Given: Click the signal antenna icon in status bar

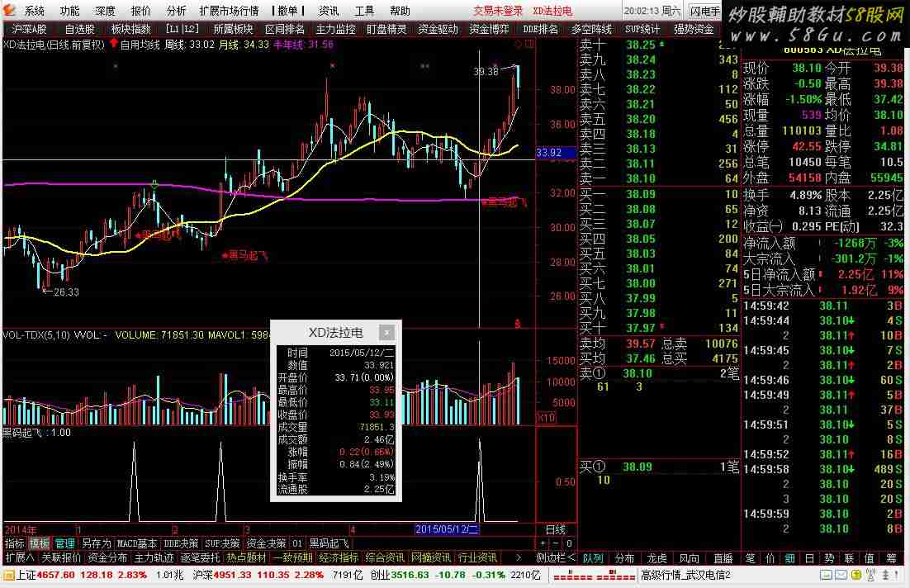Looking at the screenshot, I should point(870,576).
